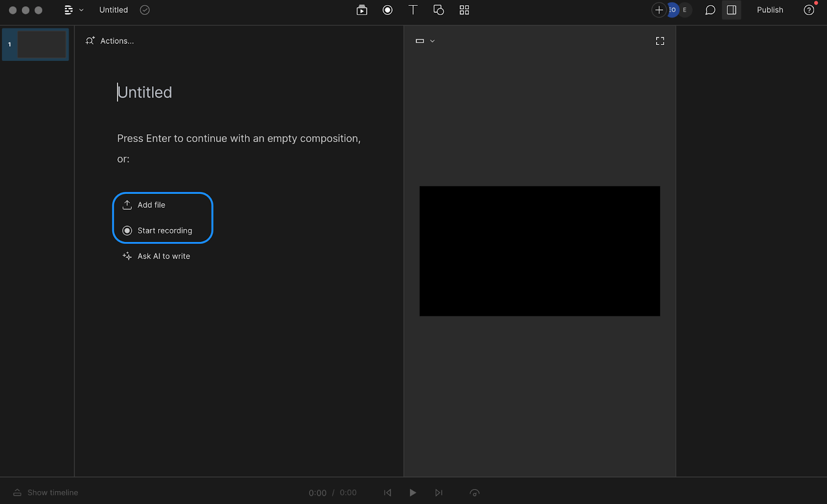Click the Record icon in the top toolbar
Screen dimensions: 827x504
(388, 10)
